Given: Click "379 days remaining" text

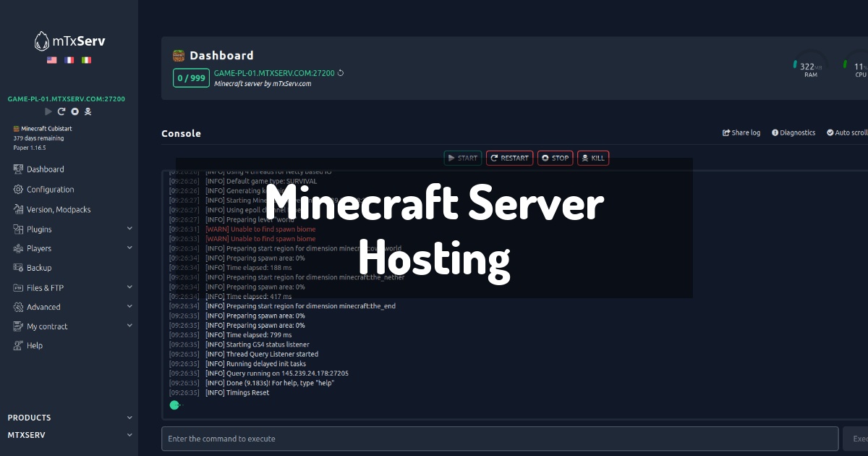Looking at the screenshot, I should [38, 138].
